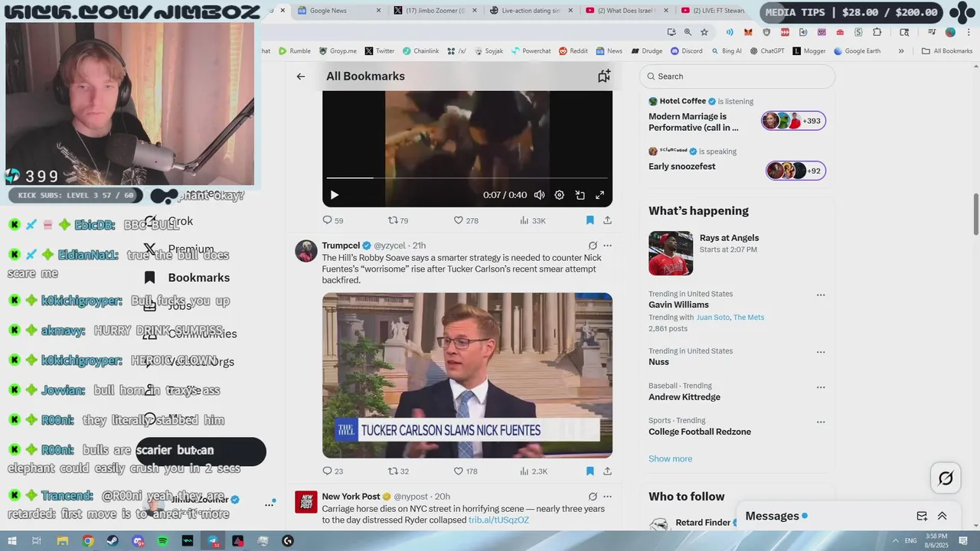Image resolution: width=980 pixels, height=551 pixels.
Task: Seek the top video's progress bar
Action: click(x=467, y=178)
